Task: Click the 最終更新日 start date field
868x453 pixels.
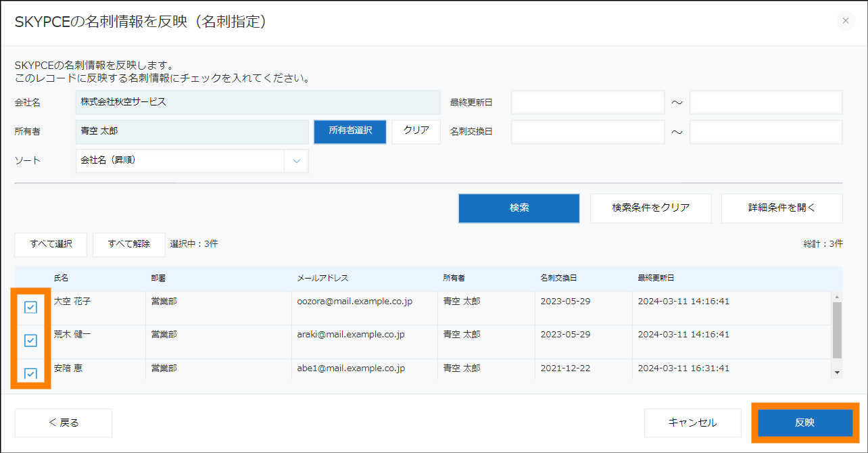Action: coord(588,102)
